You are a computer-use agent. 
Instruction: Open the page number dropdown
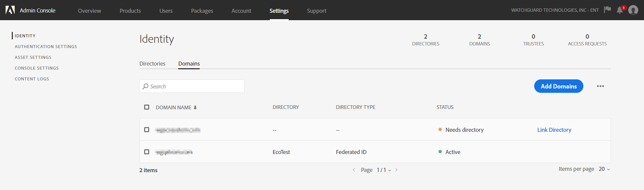(384, 170)
